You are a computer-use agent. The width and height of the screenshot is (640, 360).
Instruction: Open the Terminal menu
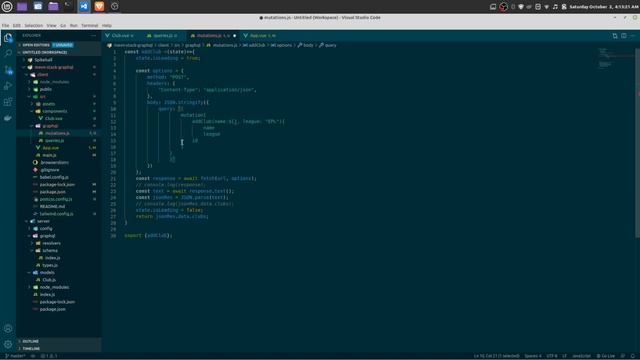(89, 25)
